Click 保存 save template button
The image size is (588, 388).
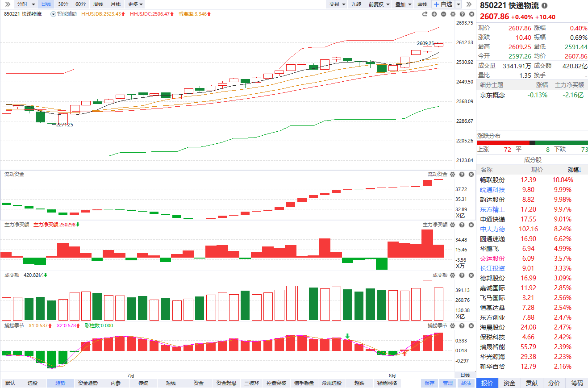(x=430, y=383)
